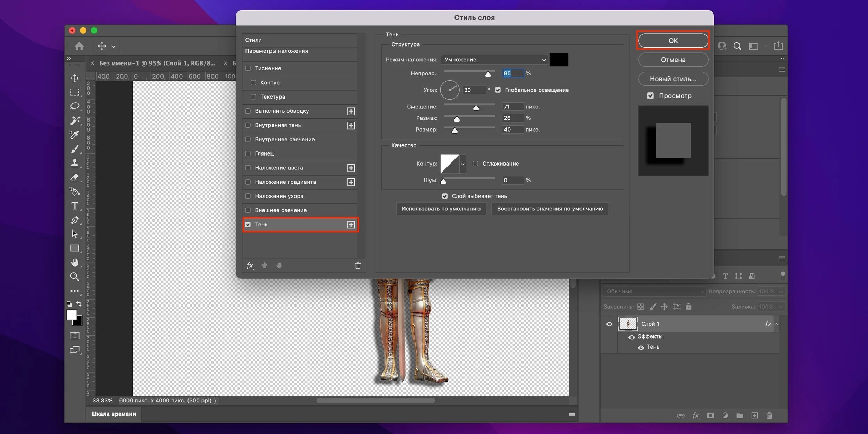The width and height of the screenshot is (868, 434).
Task: Open Параметры наложения section
Action: pyautogui.click(x=276, y=51)
